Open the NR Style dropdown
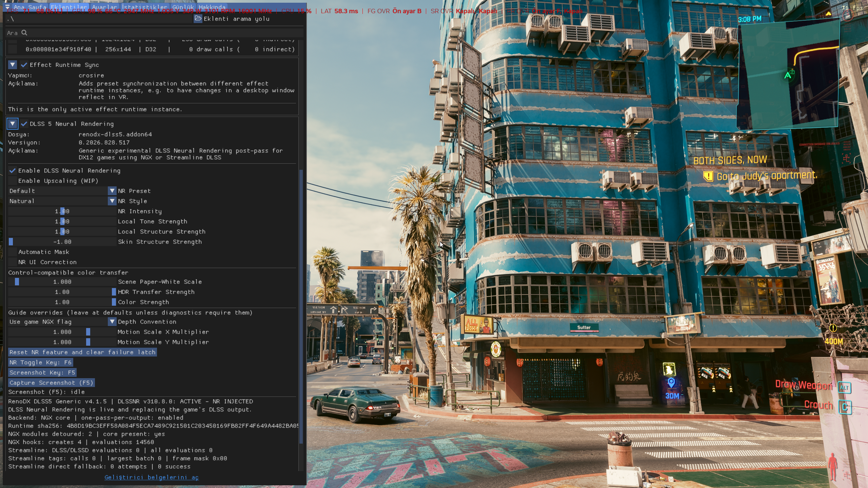This screenshot has height=488, width=868. pos(62,201)
